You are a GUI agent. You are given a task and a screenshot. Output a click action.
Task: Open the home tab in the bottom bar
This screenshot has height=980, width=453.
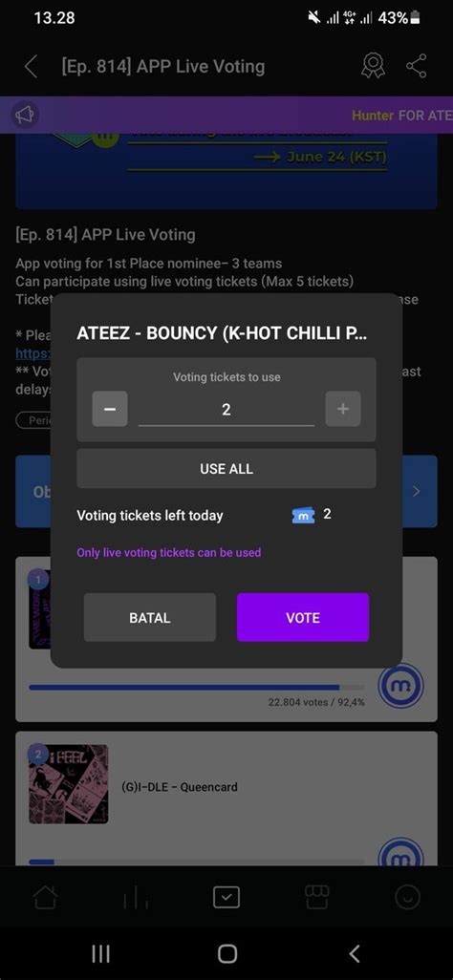click(45, 898)
